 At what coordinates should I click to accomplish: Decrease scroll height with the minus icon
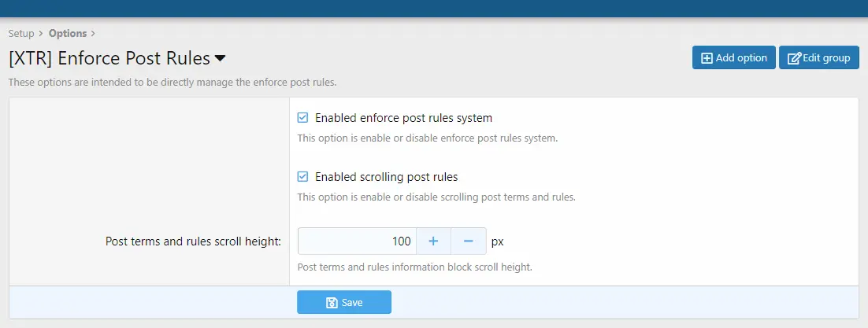point(469,241)
